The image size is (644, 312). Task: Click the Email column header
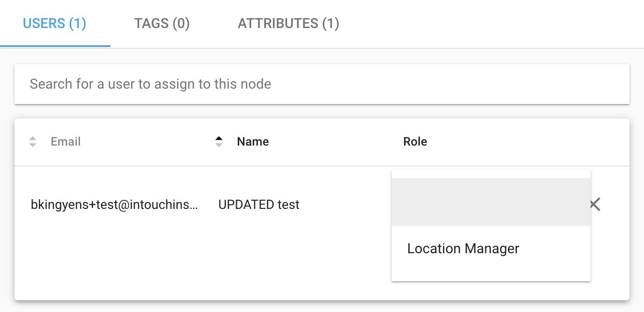click(x=66, y=142)
